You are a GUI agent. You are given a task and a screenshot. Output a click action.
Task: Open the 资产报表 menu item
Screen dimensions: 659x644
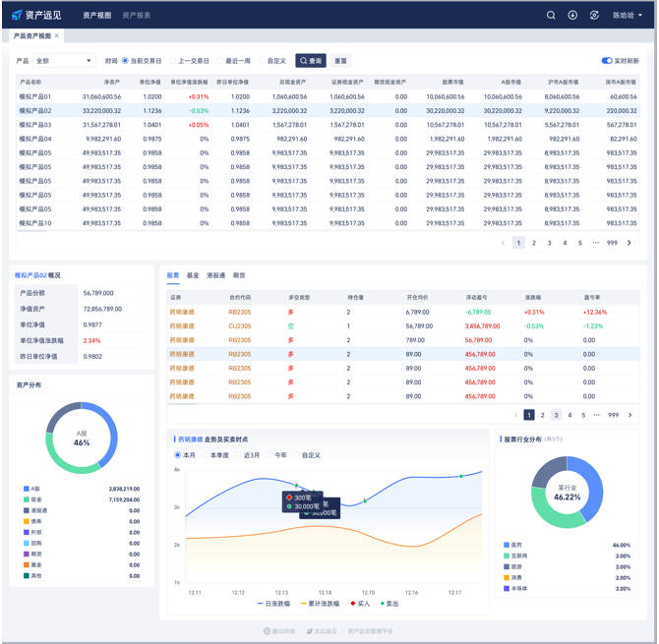[x=136, y=15]
